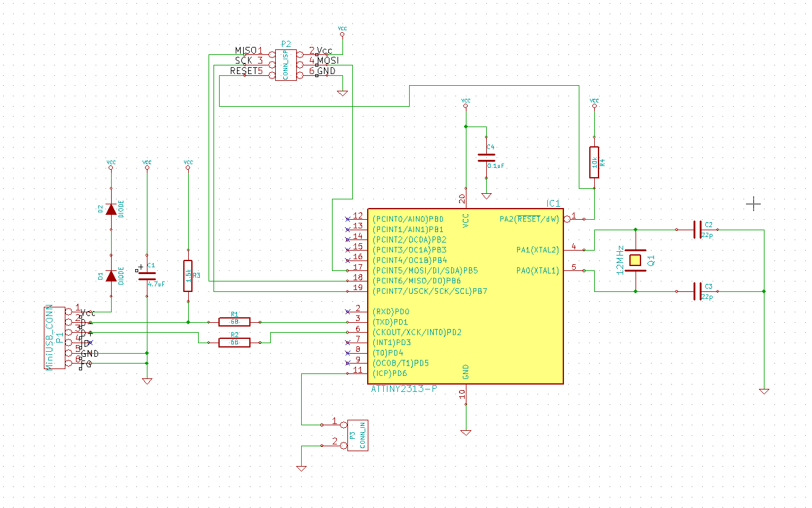Click the PA0(XTAL1) pin label
Image resolution: width=812 pixels, height=508 pixels.
[x=537, y=270]
